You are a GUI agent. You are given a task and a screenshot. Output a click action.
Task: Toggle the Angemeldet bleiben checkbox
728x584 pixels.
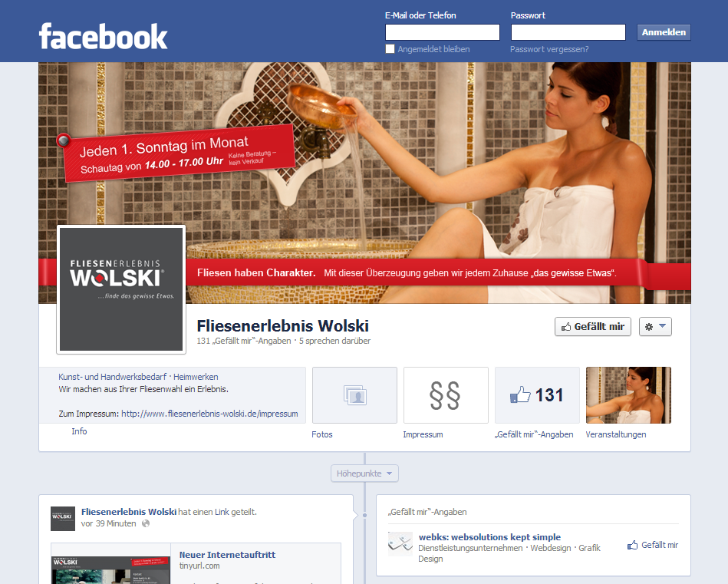click(390, 49)
